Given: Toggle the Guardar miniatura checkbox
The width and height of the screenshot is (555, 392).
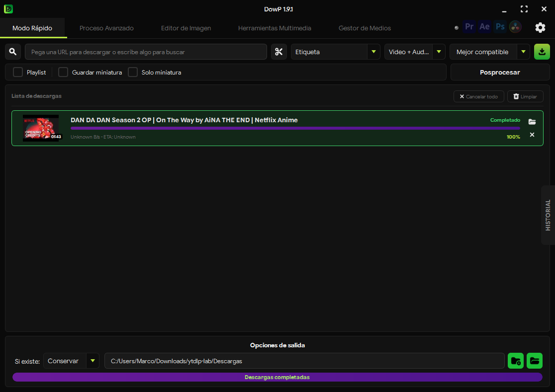Looking at the screenshot, I should point(63,72).
